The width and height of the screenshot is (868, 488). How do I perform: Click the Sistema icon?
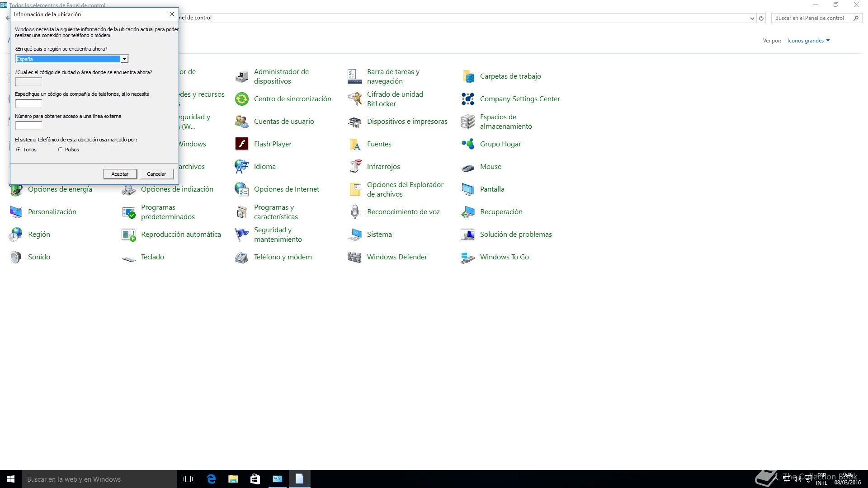click(355, 235)
